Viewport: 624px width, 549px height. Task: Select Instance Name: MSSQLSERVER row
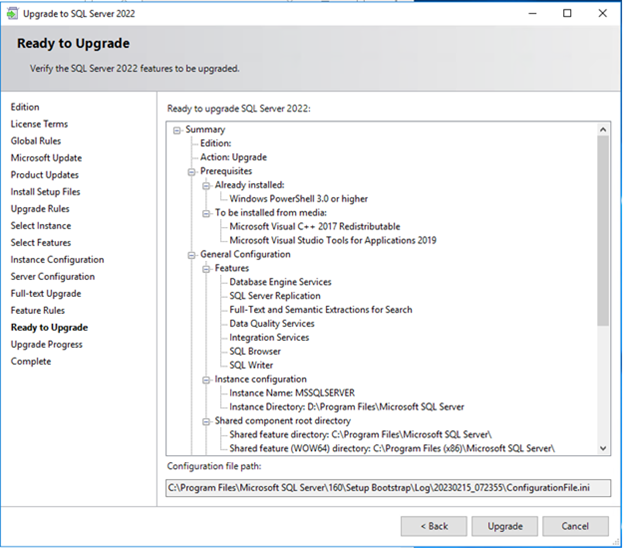292,393
